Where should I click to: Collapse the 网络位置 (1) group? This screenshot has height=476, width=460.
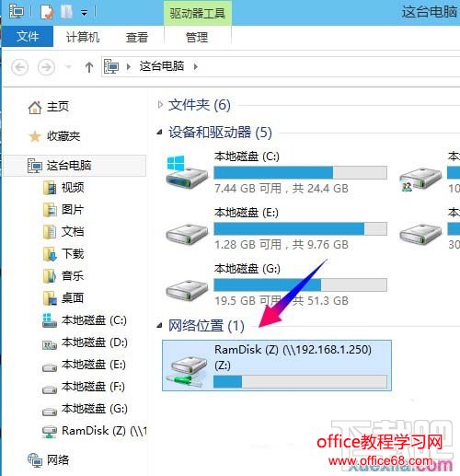159,325
